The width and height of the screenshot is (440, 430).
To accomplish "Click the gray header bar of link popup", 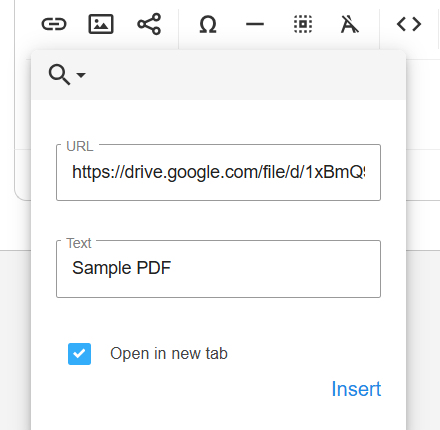I will tap(218, 75).
